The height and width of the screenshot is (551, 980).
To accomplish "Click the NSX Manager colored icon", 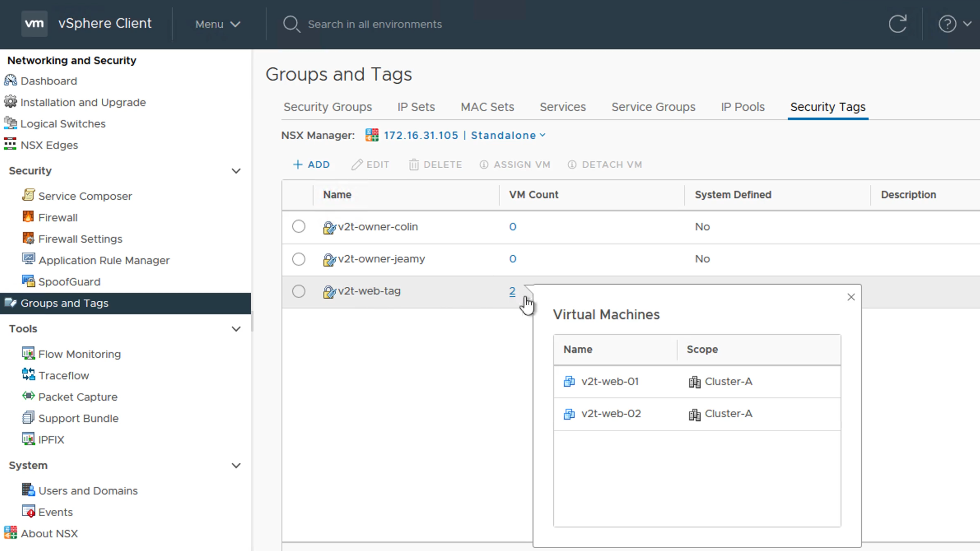I will click(x=372, y=135).
